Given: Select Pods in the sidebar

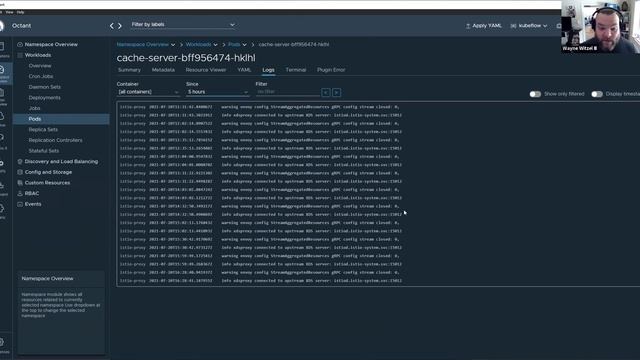Looking at the screenshot, I should click(x=61, y=119).
